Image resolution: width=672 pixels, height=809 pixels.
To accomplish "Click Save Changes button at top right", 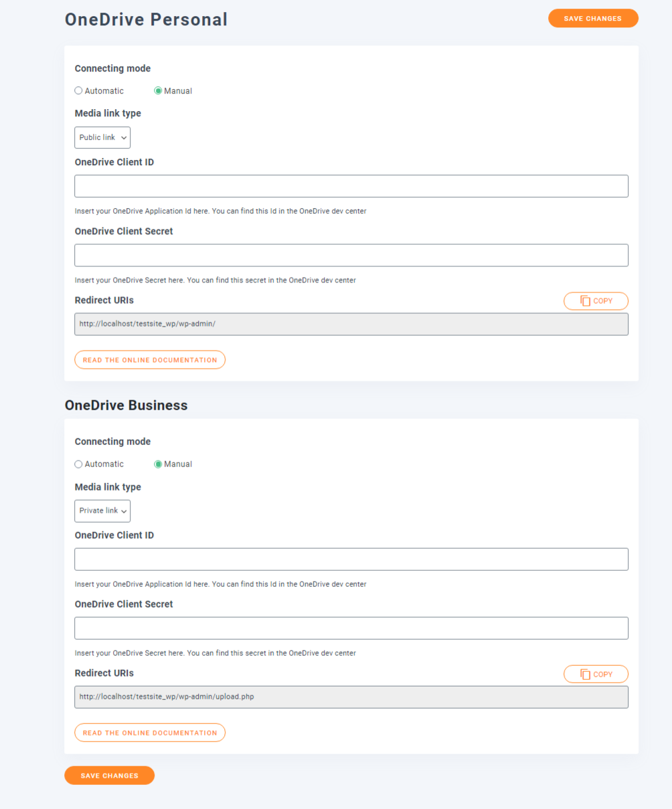I will pos(593,19).
